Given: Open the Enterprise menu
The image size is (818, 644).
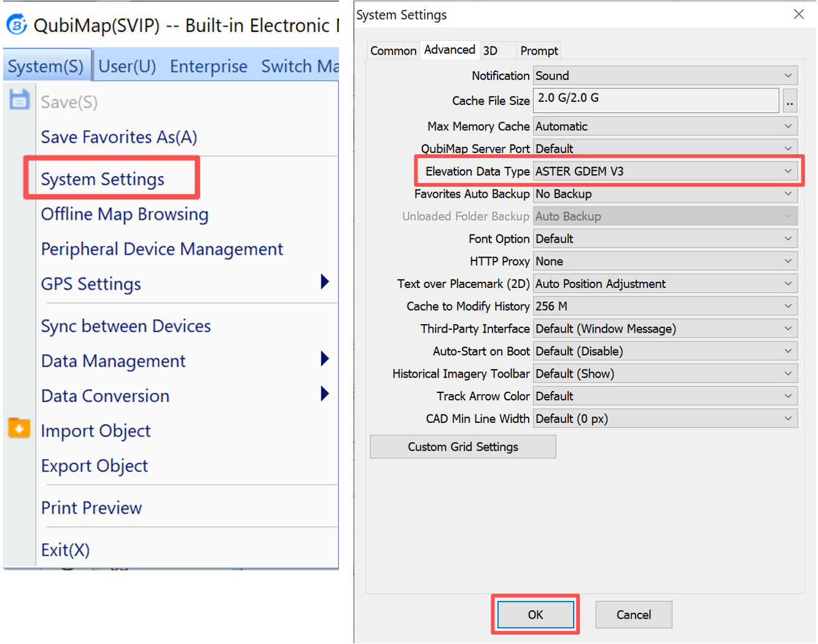Looking at the screenshot, I should (x=209, y=66).
